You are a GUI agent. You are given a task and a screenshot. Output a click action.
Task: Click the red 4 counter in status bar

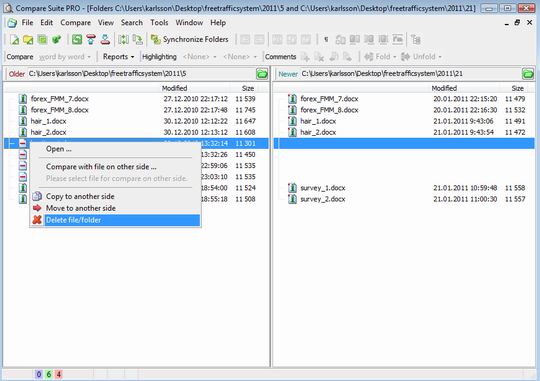(x=59, y=374)
